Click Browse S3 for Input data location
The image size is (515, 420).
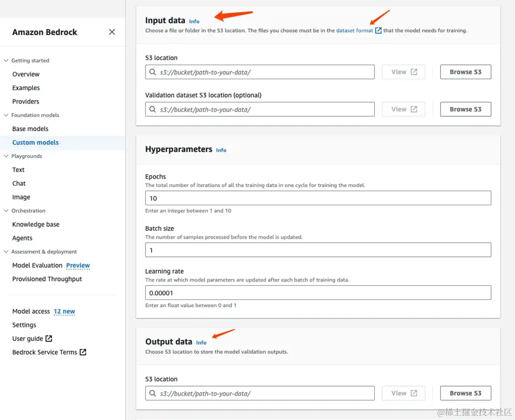coord(465,72)
